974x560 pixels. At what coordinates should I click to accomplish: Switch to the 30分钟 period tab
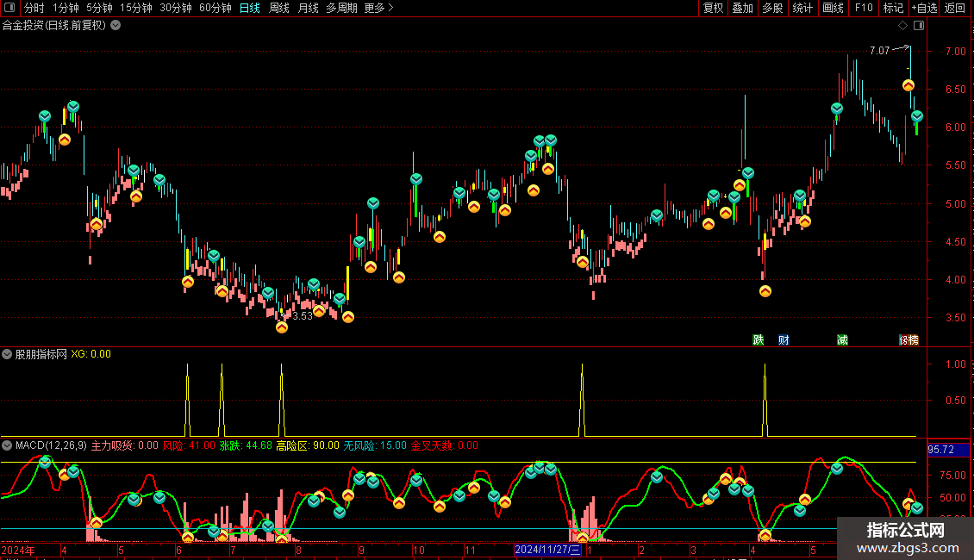176,8
